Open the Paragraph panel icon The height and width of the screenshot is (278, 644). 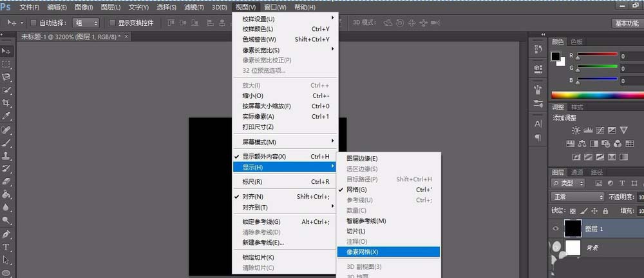point(538,138)
